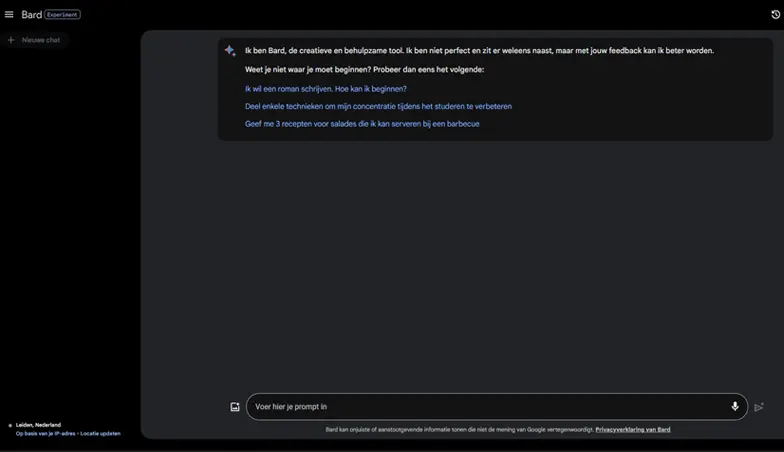Viewport: 784px width, 452px height.
Task: Activate the microphone voice input
Action: pyautogui.click(x=735, y=406)
